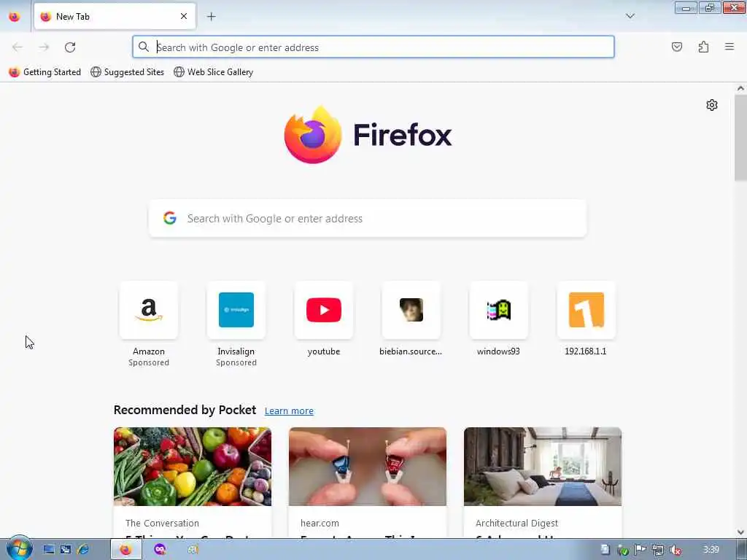Click the hear.com source label
The width and height of the screenshot is (747, 560).
point(320,523)
